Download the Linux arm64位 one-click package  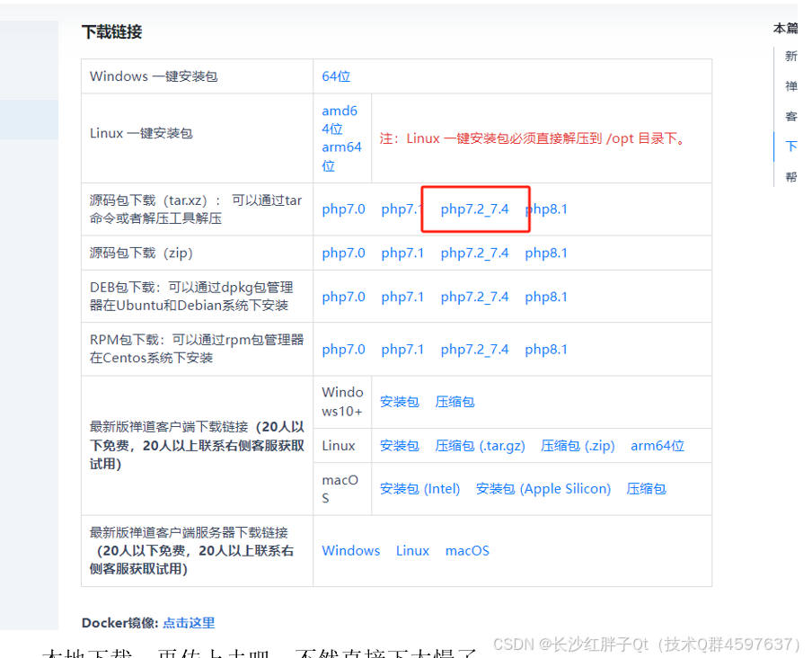pos(341,156)
